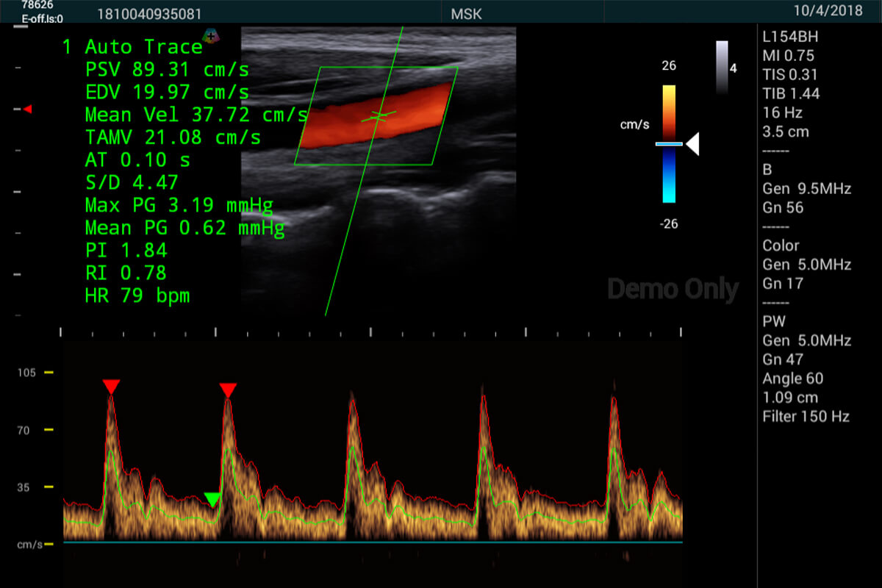The height and width of the screenshot is (588, 882).
Task: Click the L154BH transducer label
Action: tap(791, 36)
